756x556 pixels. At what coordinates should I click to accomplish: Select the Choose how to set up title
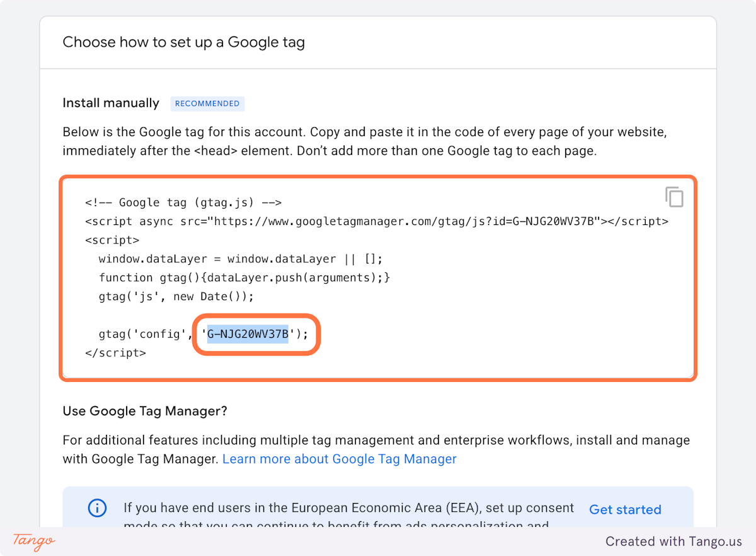(x=183, y=42)
